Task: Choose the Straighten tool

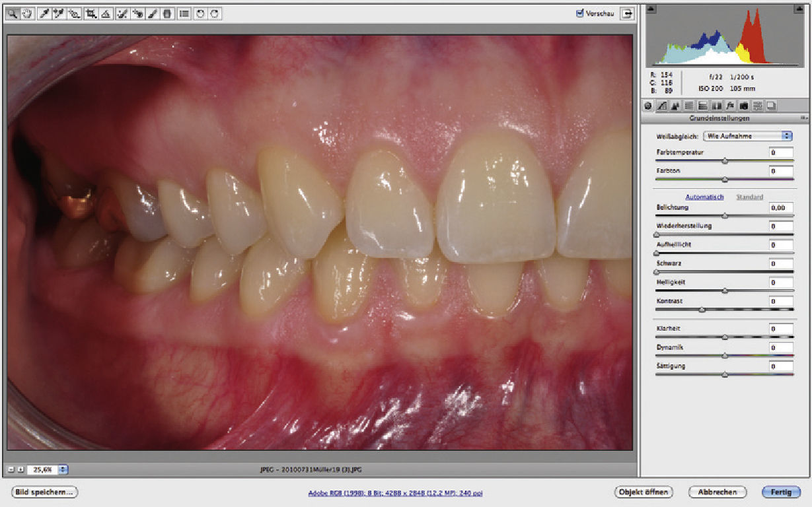Action: pos(106,13)
